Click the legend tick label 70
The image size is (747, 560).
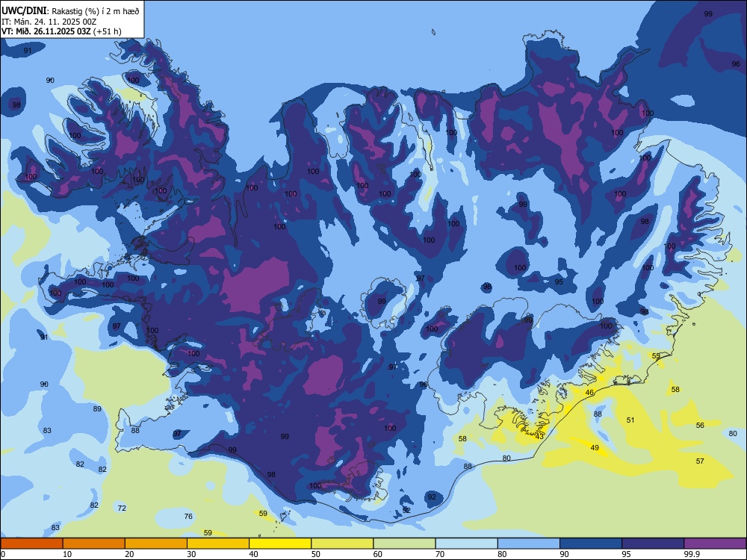[440, 554]
